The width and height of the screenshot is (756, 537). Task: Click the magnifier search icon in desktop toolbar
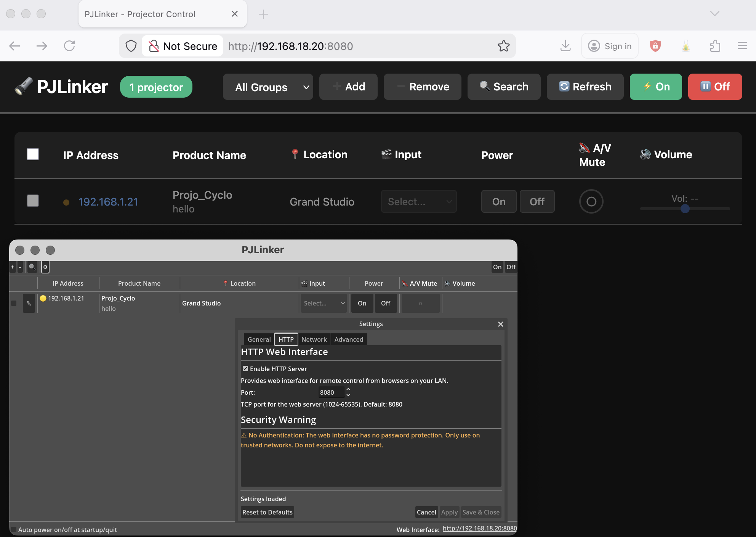click(32, 267)
